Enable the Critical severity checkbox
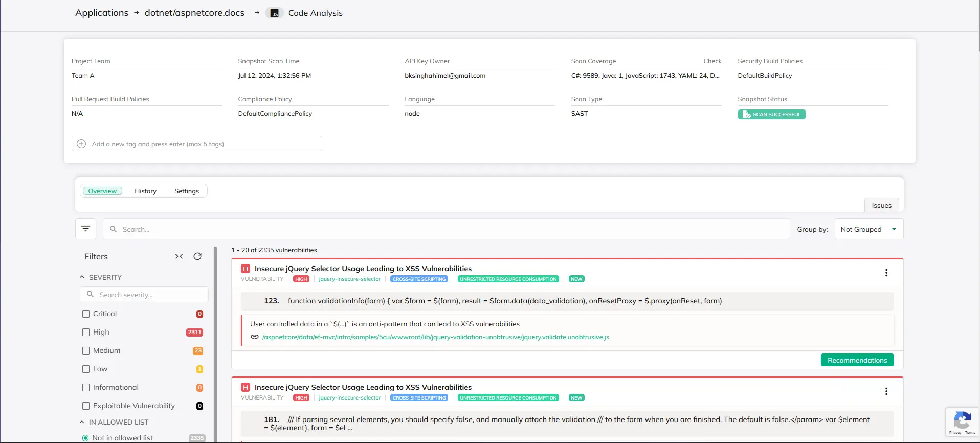 pos(86,314)
